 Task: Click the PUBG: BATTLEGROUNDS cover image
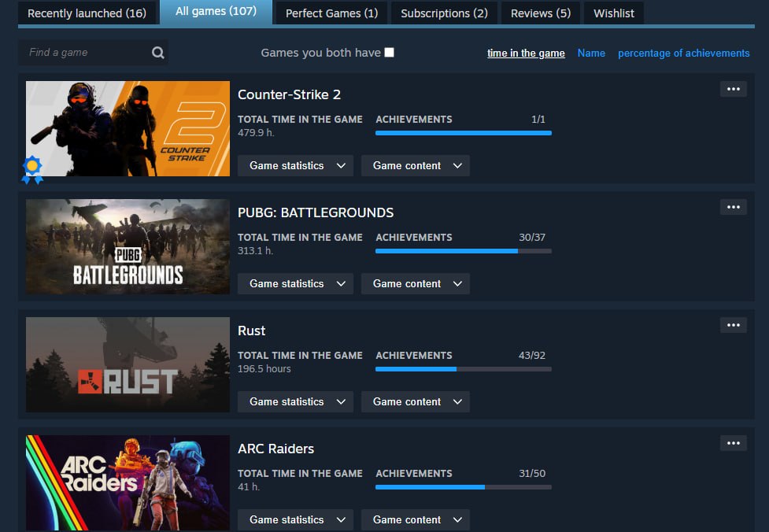[128, 246]
